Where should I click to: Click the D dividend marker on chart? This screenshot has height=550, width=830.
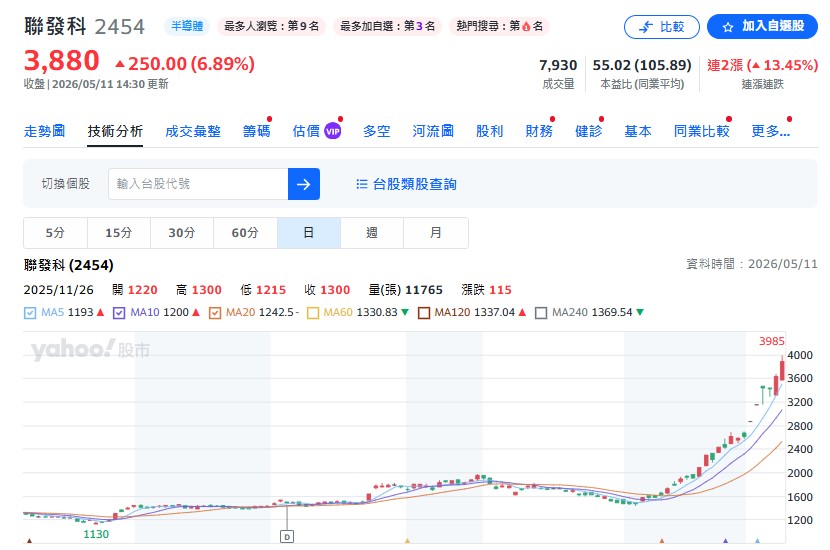pyautogui.click(x=287, y=537)
